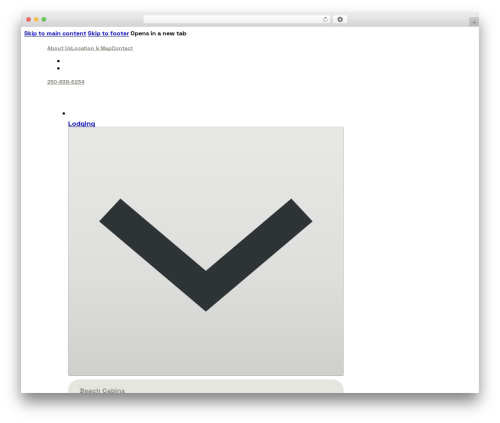Screen dimensions: 500x423
Task: Call phone number 250-838-6234 link
Action: (66, 82)
